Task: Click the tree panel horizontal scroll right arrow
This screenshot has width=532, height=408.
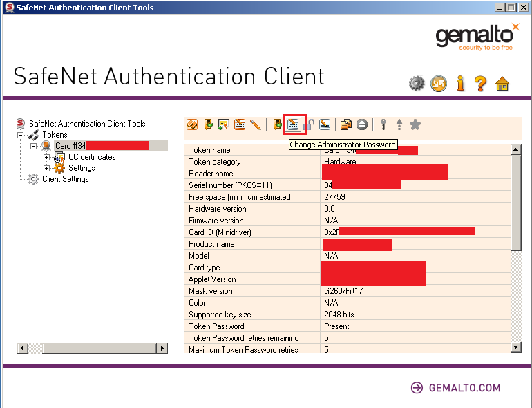Action: click(x=162, y=349)
